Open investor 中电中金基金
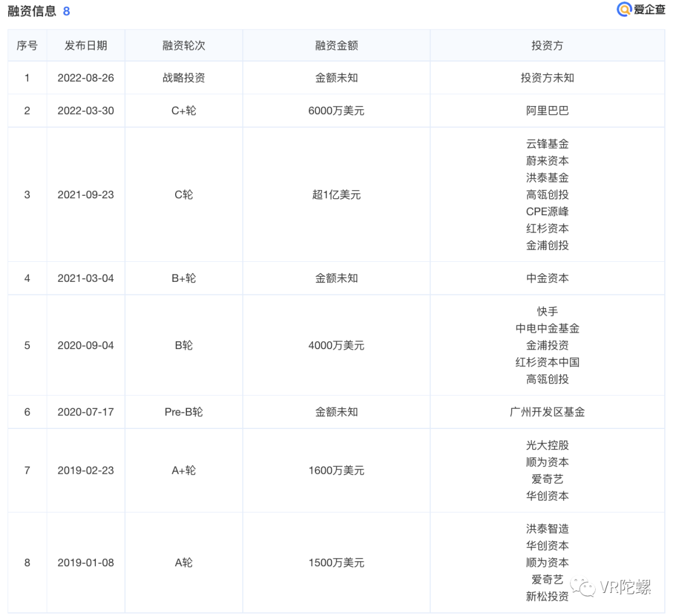 click(547, 329)
